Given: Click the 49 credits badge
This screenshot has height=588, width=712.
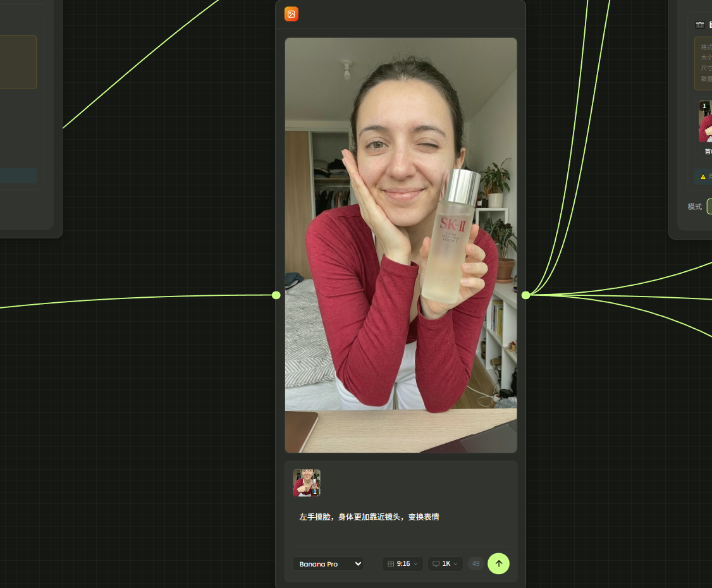Looking at the screenshot, I should [476, 564].
